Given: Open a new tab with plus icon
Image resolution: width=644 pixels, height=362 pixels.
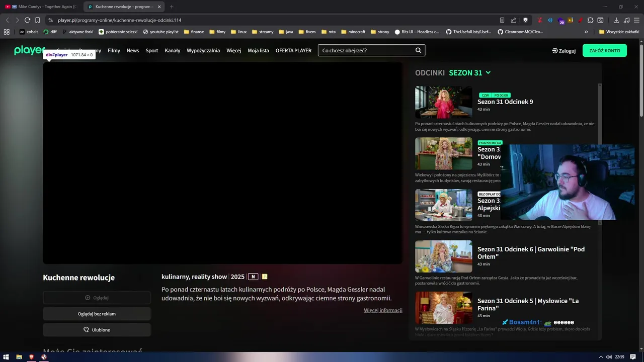Looking at the screenshot, I should point(172,7).
